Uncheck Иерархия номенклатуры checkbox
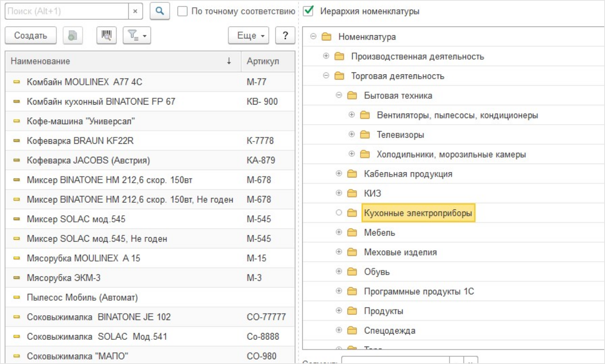Image resolution: width=605 pixels, height=364 pixels. click(x=309, y=11)
